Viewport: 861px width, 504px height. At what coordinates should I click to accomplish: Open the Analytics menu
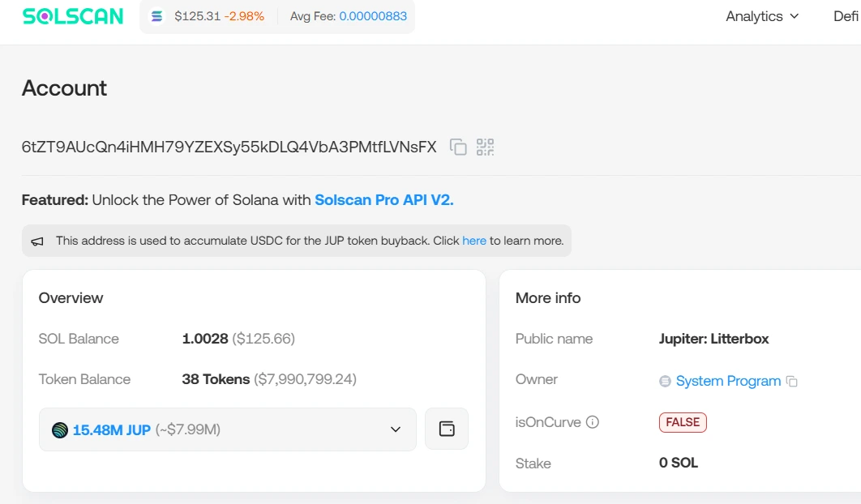[x=762, y=16]
